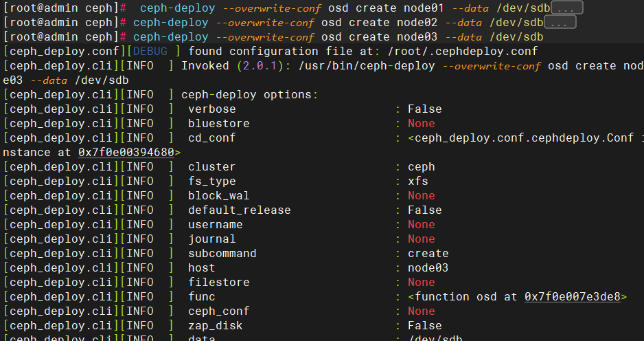Image resolution: width=644 pixels, height=341 pixels.
Task: Click the 'node03' value beside host
Action: point(428,268)
